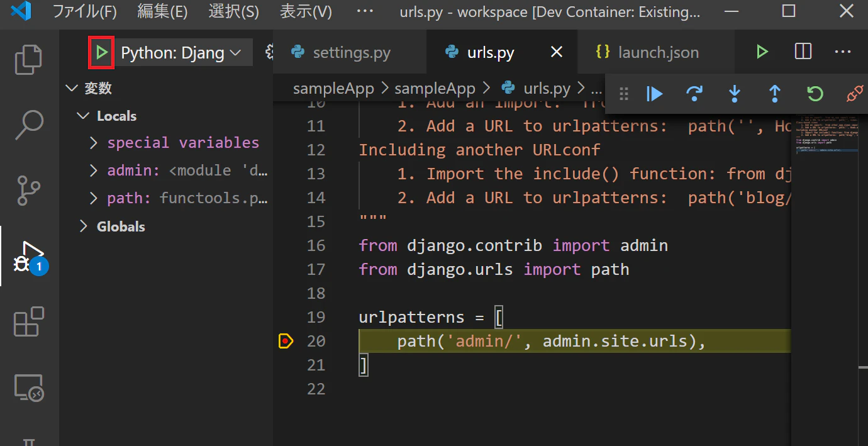The height and width of the screenshot is (446, 868).
Task: Open the 表示(V) menu
Action: 306,12
